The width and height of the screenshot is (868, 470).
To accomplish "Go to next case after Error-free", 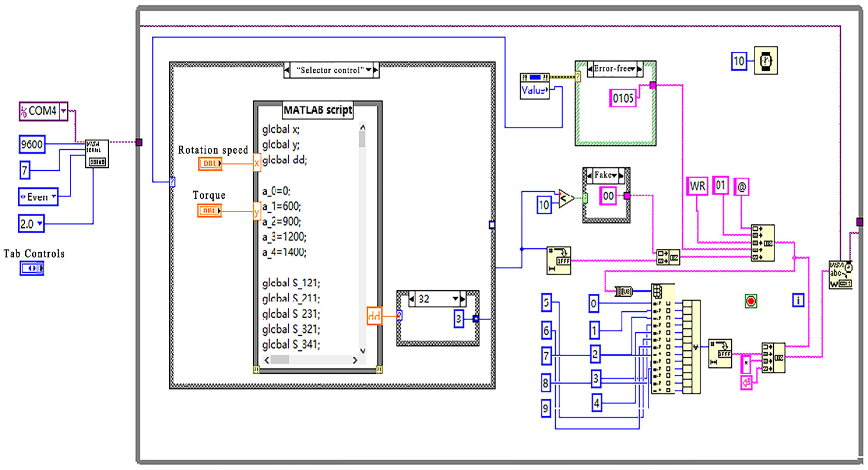I will pos(639,69).
